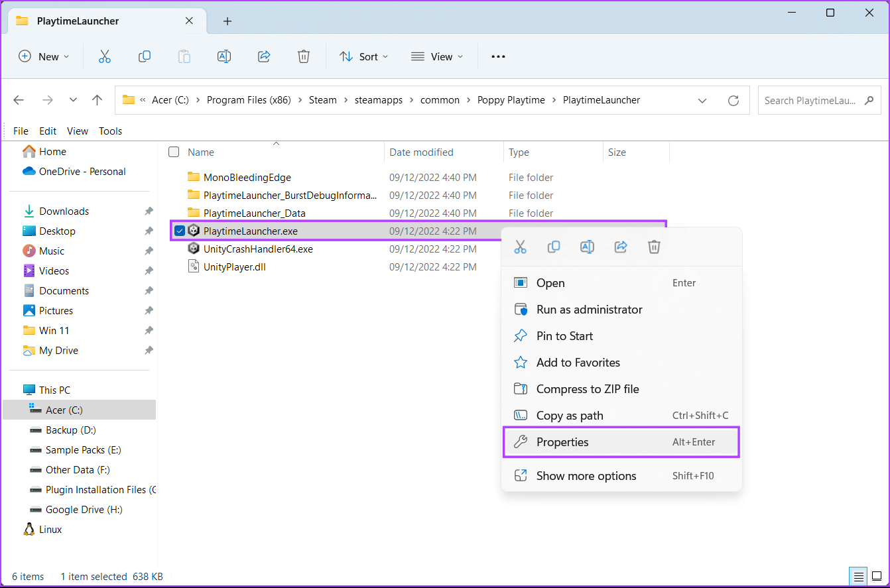This screenshot has width=890, height=588.
Task: Choose Pin to Start
Action: pyautogui.click(x=621, y=336)
